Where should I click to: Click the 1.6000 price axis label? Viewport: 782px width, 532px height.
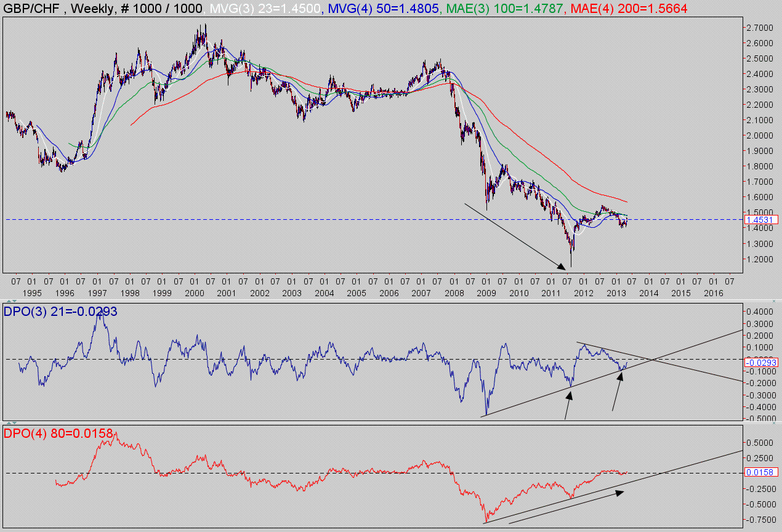pos(760,197)
